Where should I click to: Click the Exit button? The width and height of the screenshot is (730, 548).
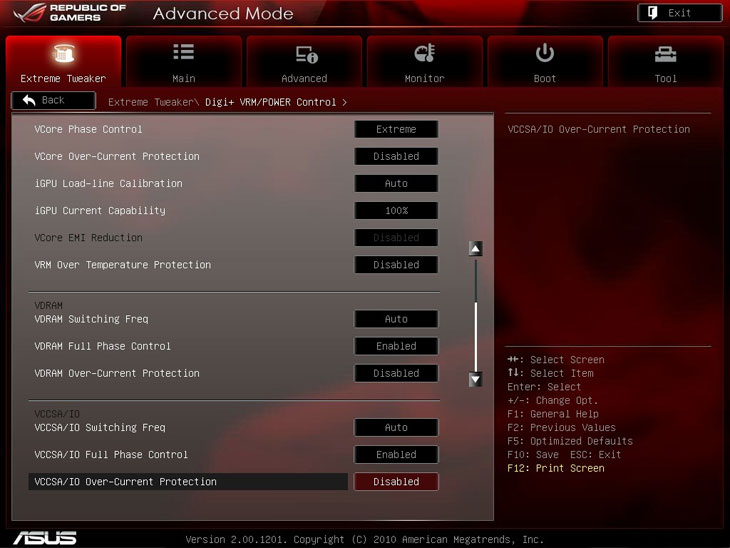679,13
